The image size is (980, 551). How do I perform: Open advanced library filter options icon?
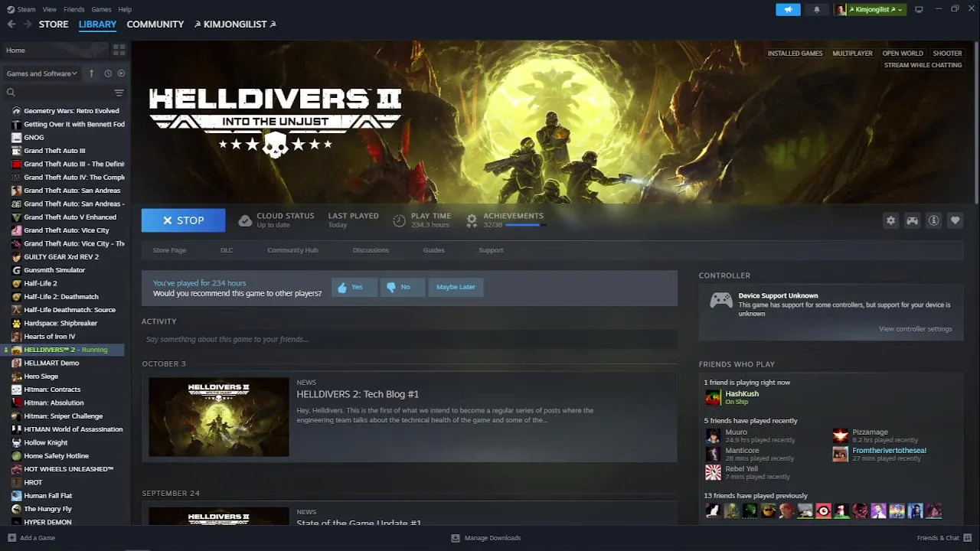pos(119,93)
